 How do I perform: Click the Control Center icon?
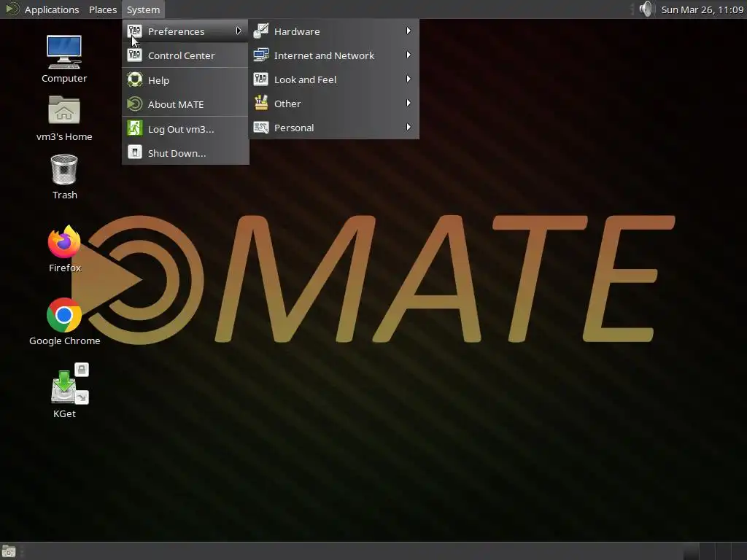pyautogui.click(x=135, y=55)
